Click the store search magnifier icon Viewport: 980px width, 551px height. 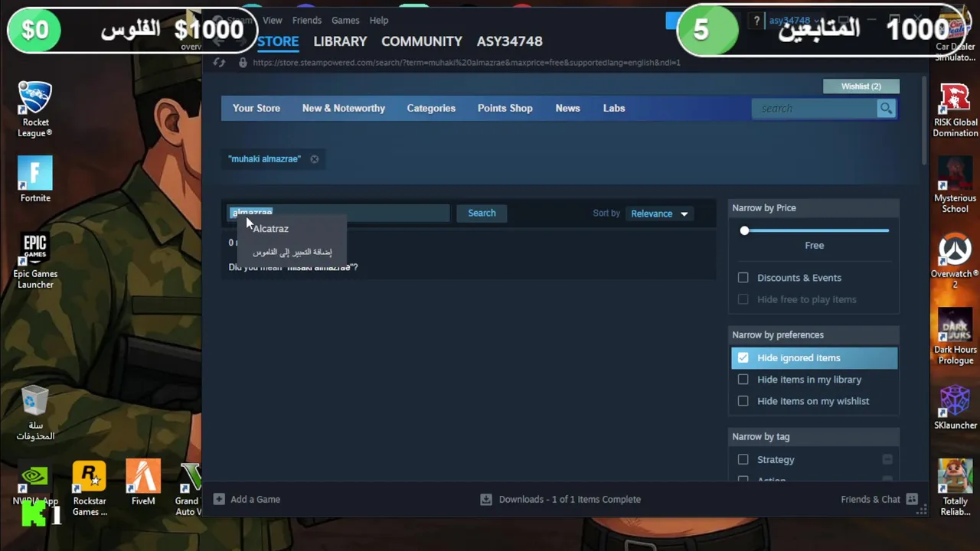click(x=886, y=109)
